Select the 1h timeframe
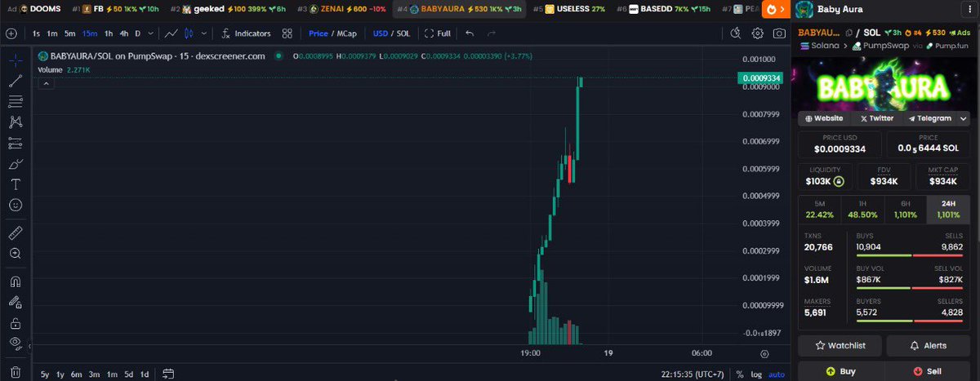The width and height of the screenshot is (980, 381). [108, 33]
